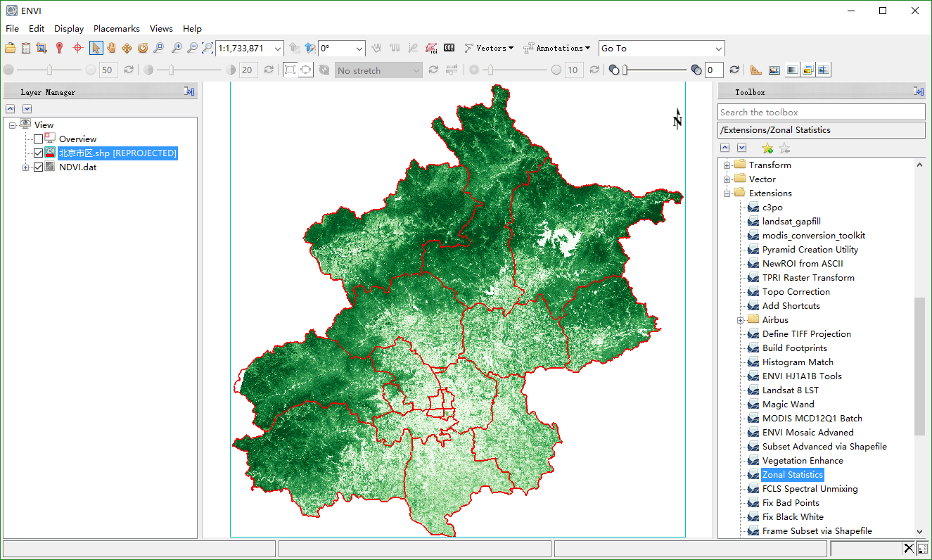This screenshot has width=932, height=560.
Task: Open the zoom scale 1:1,733,871 dropdown
Action: pyautogui.click(x=277, y=49)
